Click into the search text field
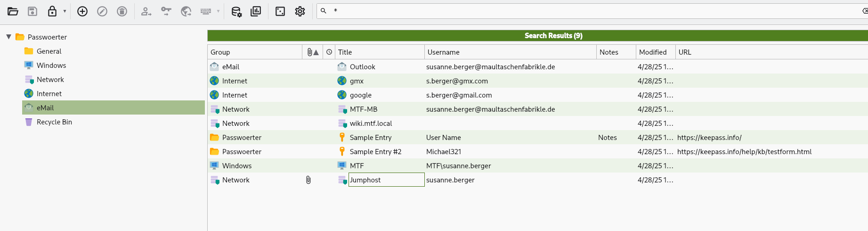 [x=565, y=11]
